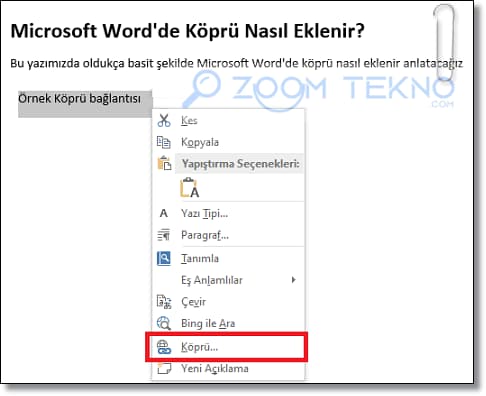
Task: Click the heading Microsoft Word'de Köprü Nasıl Eklenir?
Action: tap(187, 31)
